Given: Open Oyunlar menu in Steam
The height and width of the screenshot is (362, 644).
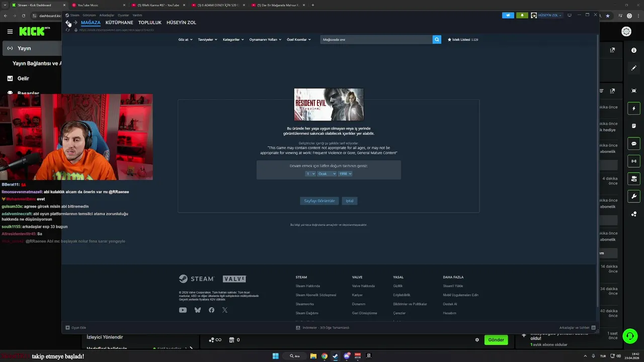Looking at the screenshot, I should [x=123, y=15].
